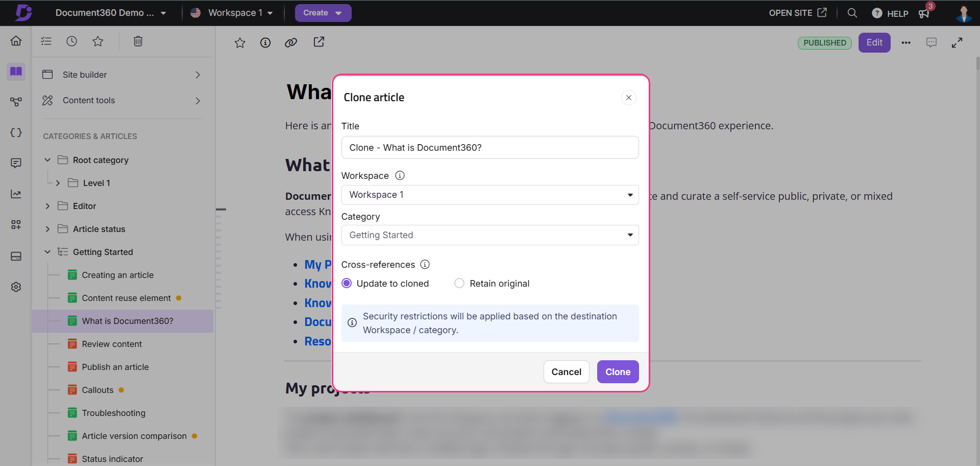980x466 pixels.
Task: Open the user profile avatar
Action: (964, 13)
